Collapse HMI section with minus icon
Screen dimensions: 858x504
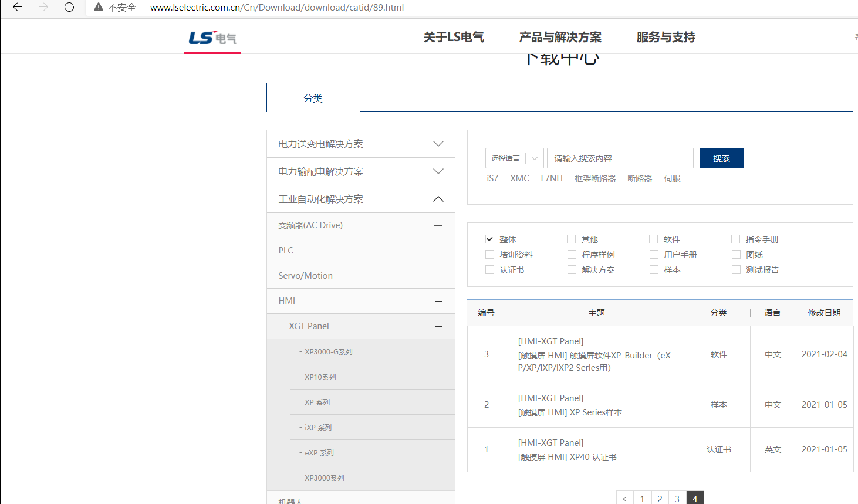438,301
